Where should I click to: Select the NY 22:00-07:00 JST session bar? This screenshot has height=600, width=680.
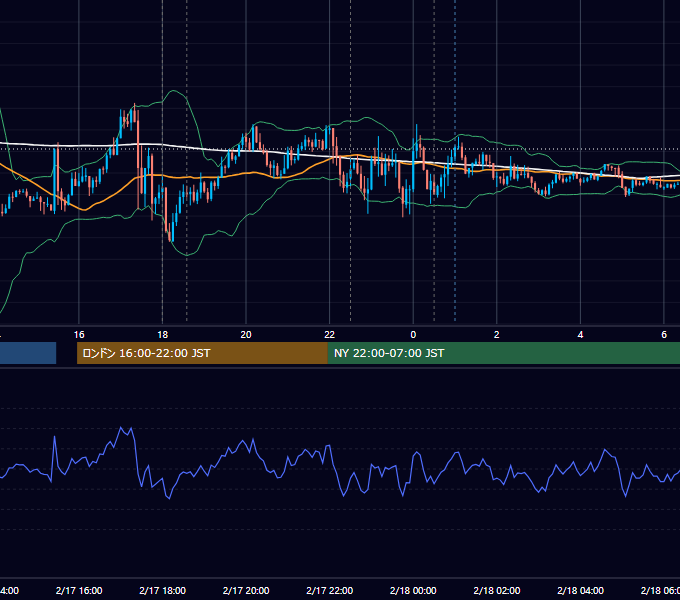[503, 353]
